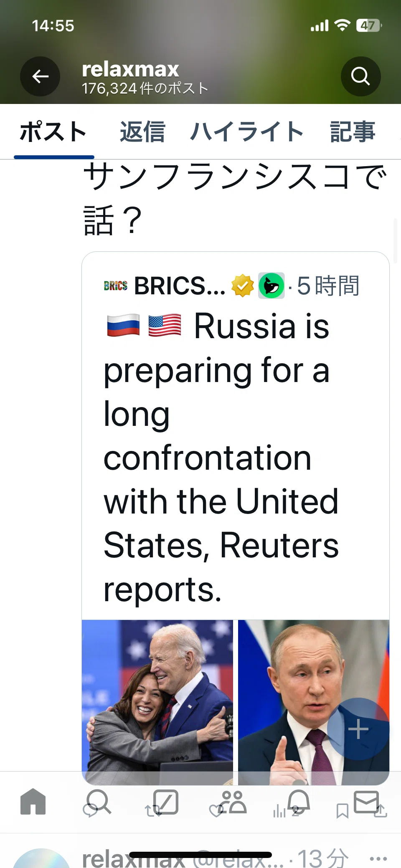Switch to the ハイライト tab
This screenshot has width=401, height=868.
247,132
